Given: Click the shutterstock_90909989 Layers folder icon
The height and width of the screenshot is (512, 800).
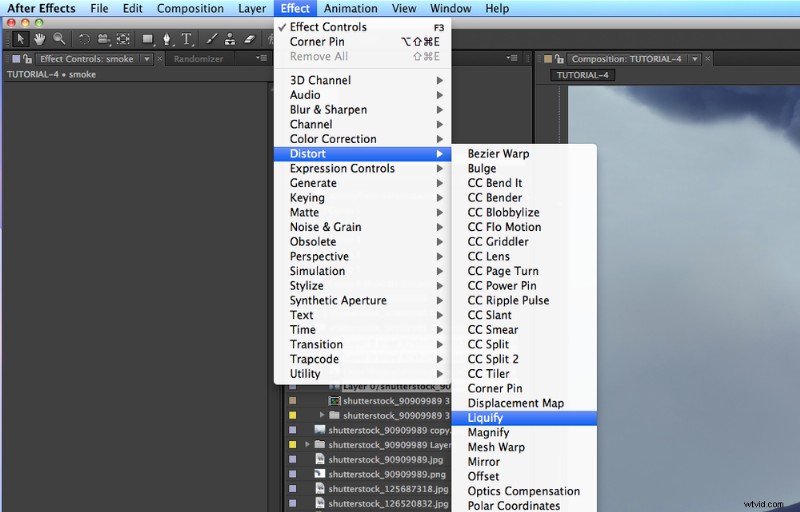Looking at the screenshot, I should pos(320,444).
